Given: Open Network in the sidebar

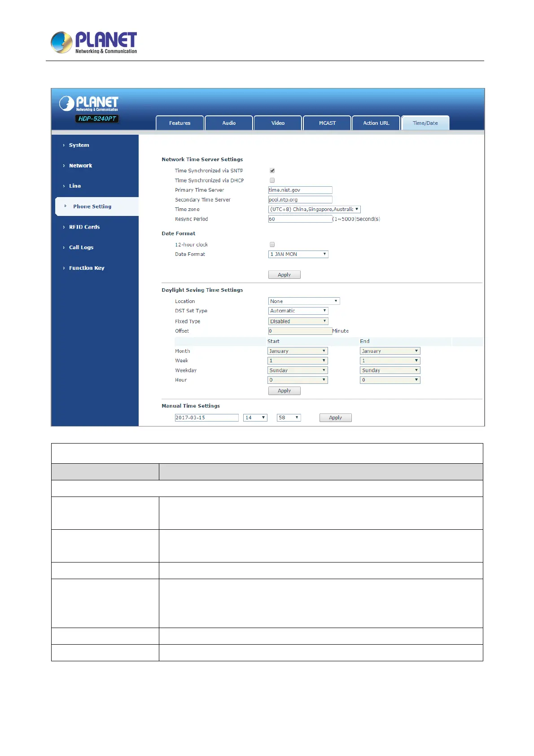Looking at the screenshot, I should (80, 166).
